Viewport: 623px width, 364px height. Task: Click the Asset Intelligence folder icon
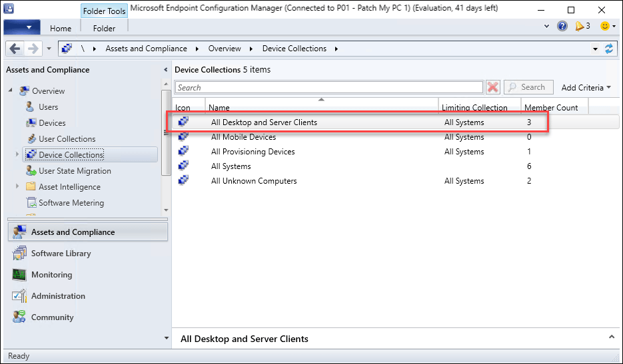click(31, 186)
